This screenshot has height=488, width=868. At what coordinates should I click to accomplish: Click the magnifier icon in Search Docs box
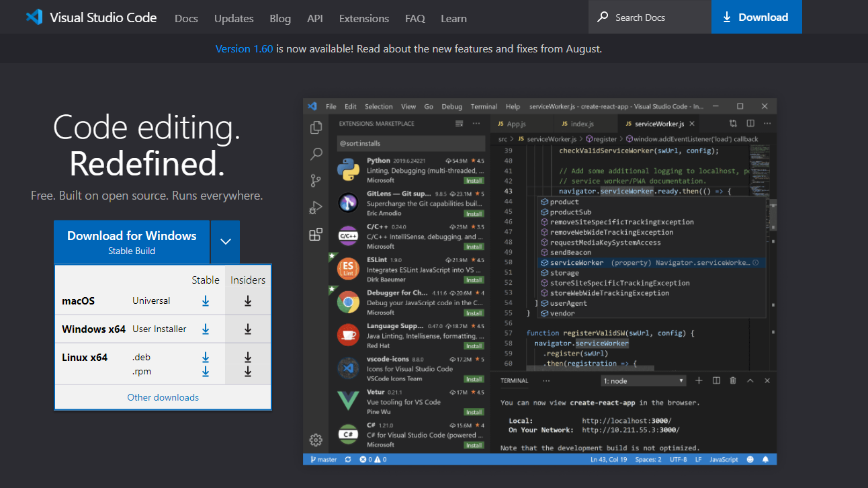[603, 17]
